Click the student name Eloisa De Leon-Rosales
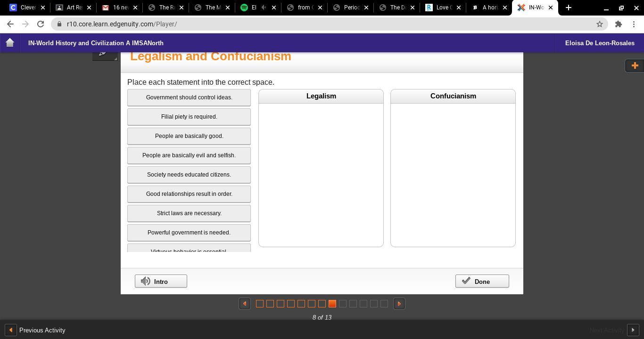 coord(600,43)
